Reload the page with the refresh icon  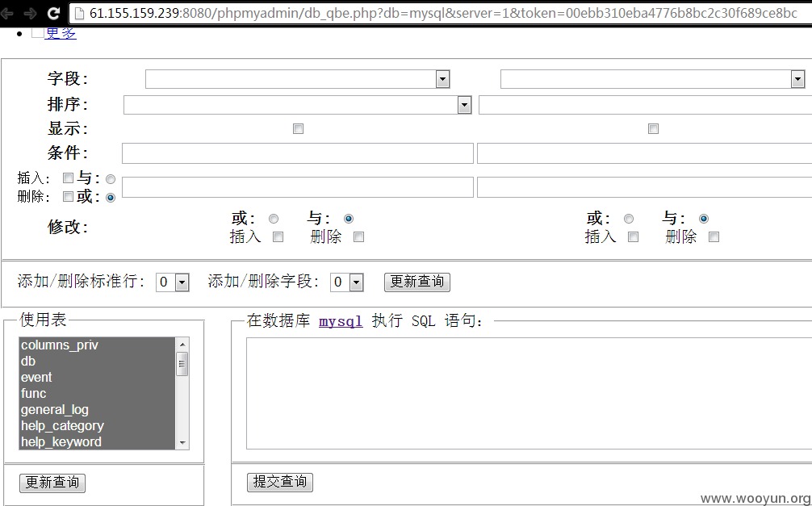pyautogui.click(x=52, y=13)
